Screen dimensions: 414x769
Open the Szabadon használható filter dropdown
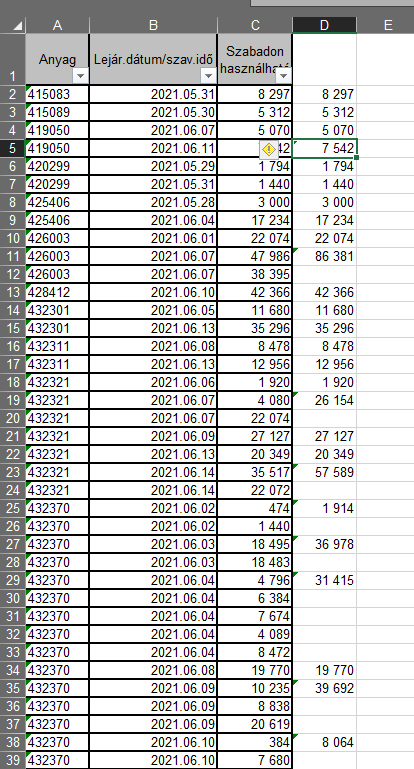tap(284, 76)
